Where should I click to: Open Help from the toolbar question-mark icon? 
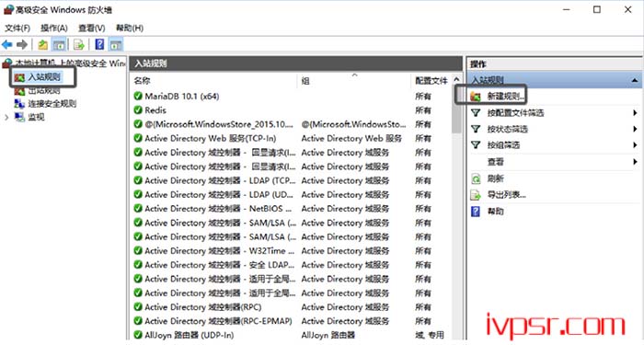99,44
